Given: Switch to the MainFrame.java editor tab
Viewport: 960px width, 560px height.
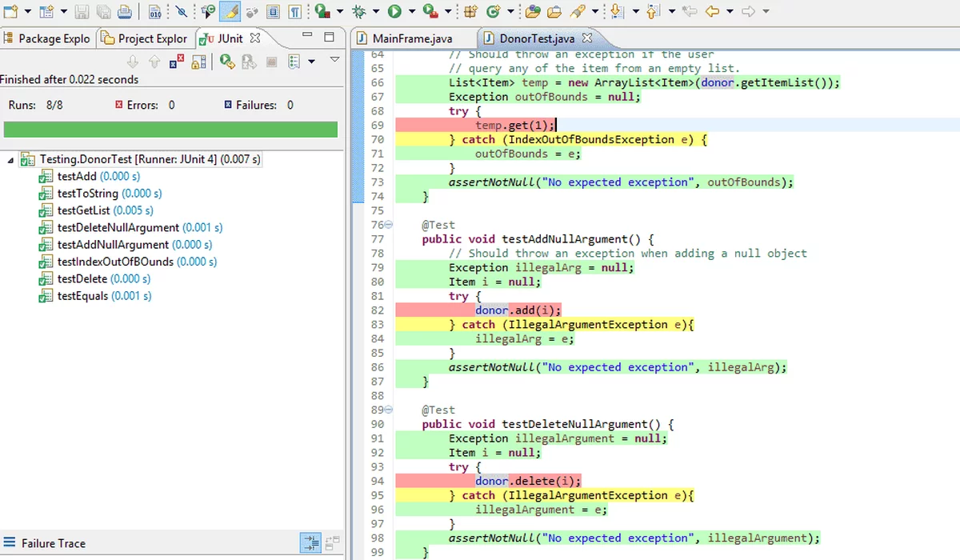Looking at the screenshot, I should click(411, 38).
